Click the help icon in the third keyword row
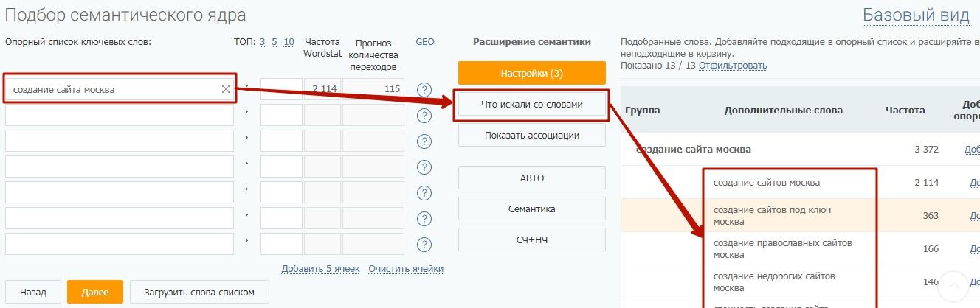This screenshot has height=308, width=980. [424, 141]
